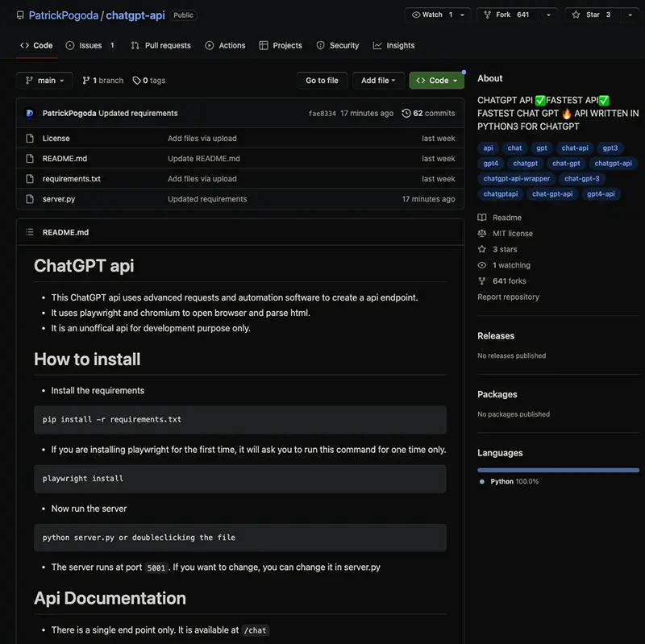645x644 pixels.
Task: Click the repository icon beside PatrickPogoda
Action: tap(20, 15)
